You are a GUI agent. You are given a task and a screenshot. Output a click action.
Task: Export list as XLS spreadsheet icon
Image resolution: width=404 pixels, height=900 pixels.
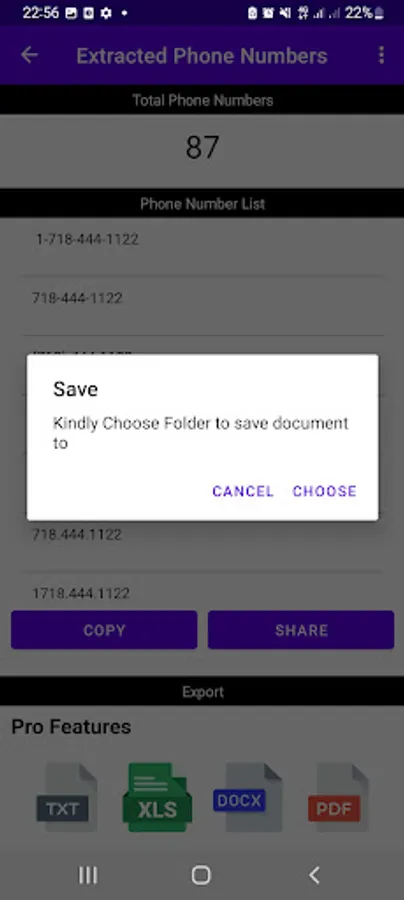tap(157, 797)
